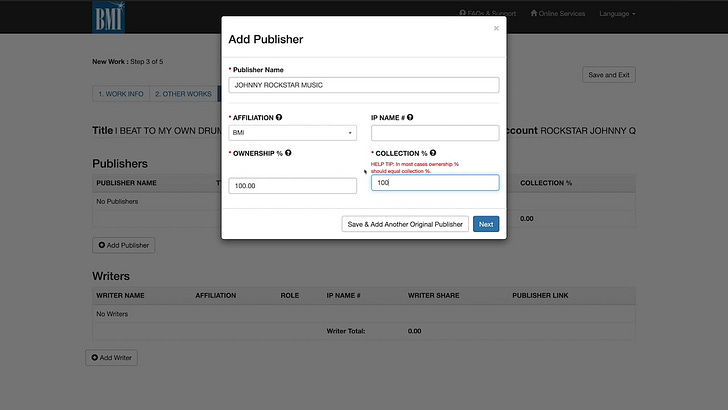This screenshot has height=410, width=728.
Task: Click the Writer Name column header
Action: tap(120, 295)
